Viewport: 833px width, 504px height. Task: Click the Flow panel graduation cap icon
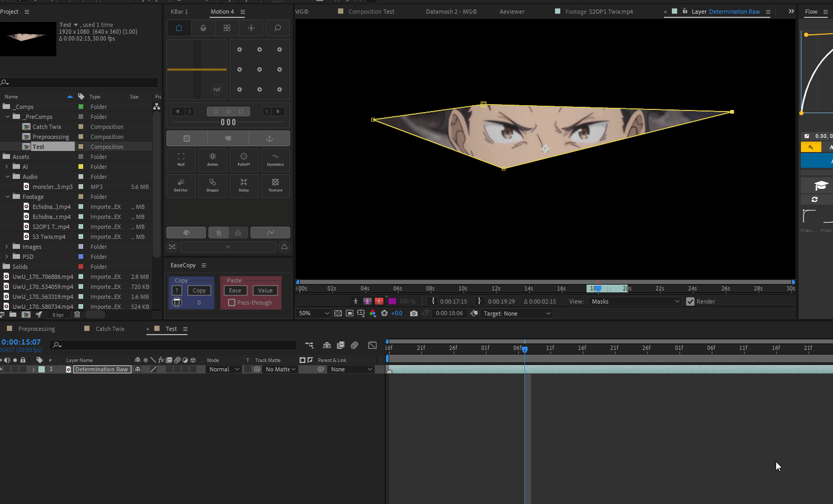[821, 185]
